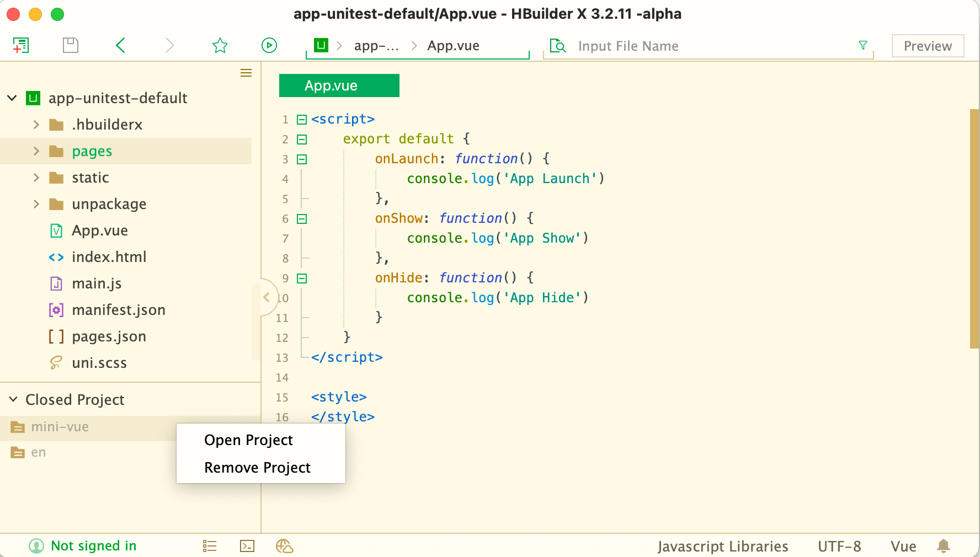The image size is (980, 557).
Task: Change the Vue language mode
Action: tap(903, 546)
